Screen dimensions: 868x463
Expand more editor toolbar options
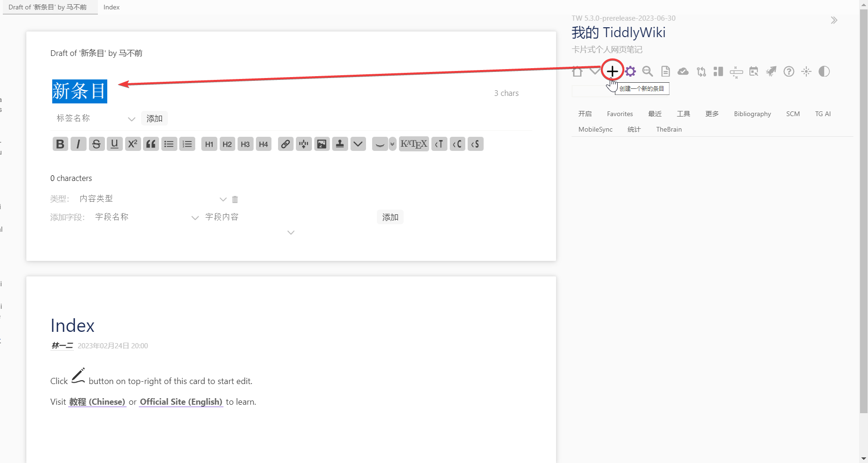coord(358,144)
